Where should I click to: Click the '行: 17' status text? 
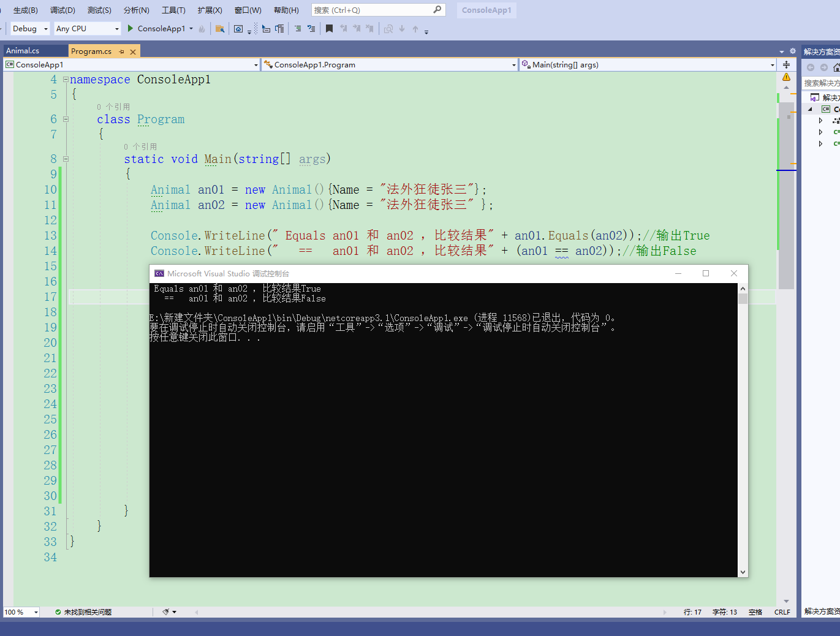tap(692, 612)
